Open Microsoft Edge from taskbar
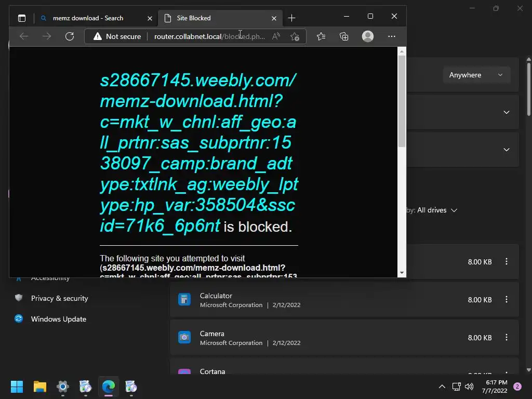The width and height of the screenshot is (532, 399). [x=109, y=387]
